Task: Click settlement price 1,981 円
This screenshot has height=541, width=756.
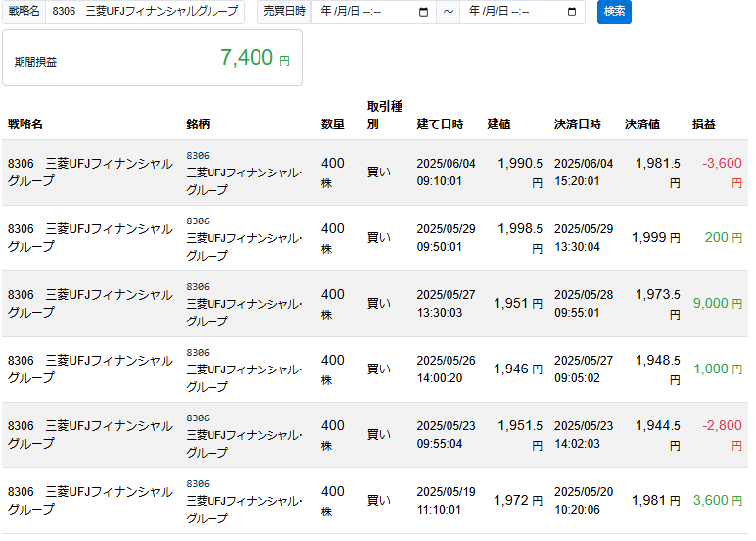Action: pyautogui.click(x=656, y=500)
